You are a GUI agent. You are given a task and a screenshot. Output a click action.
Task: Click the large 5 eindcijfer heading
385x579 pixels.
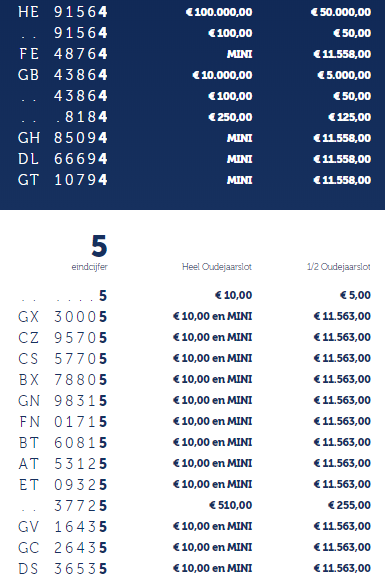click(99, 246)
